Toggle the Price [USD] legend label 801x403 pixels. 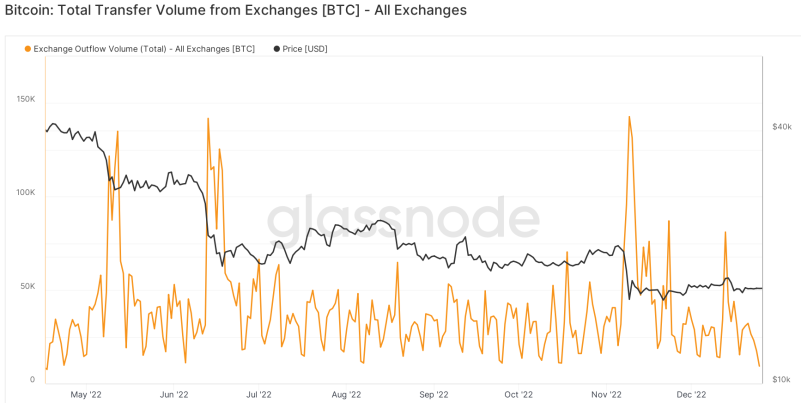pos(305,49)
